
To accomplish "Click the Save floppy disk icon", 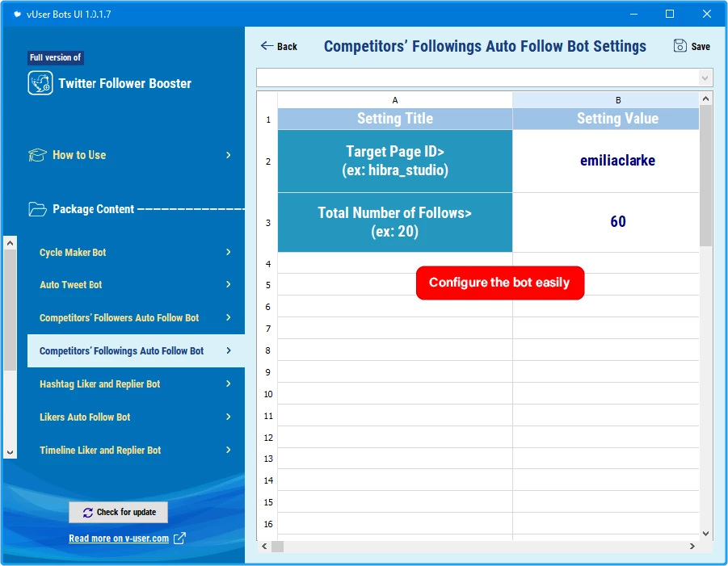I will (x=680, y=46).
